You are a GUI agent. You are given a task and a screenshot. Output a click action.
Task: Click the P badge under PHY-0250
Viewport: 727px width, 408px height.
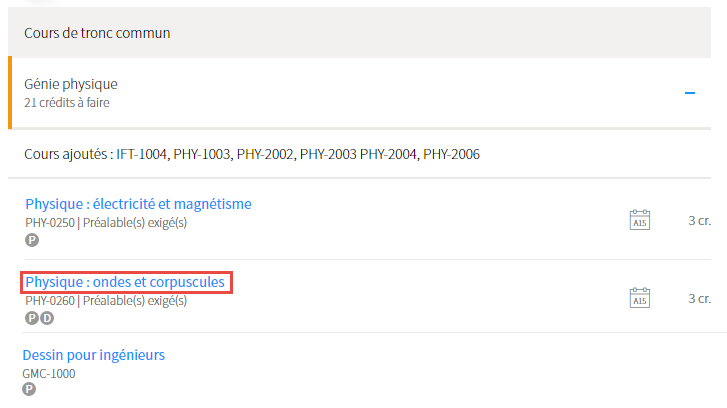32,240
